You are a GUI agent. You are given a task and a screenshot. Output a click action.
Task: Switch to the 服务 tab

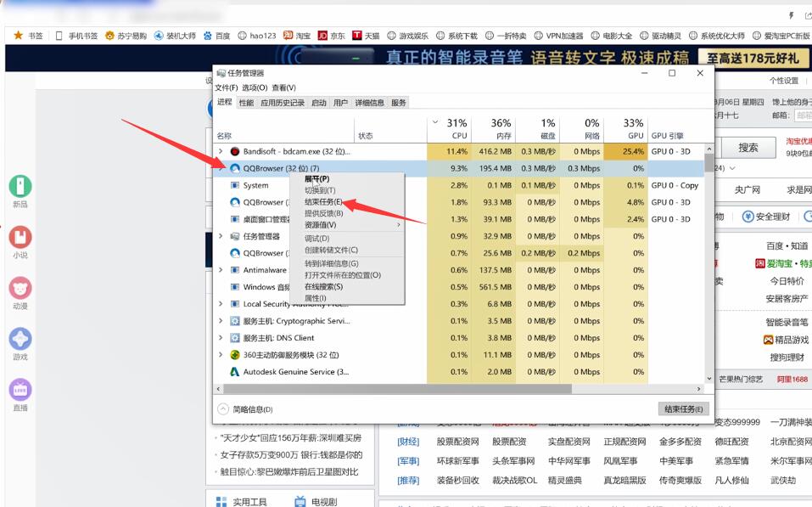tap(399, 103)
